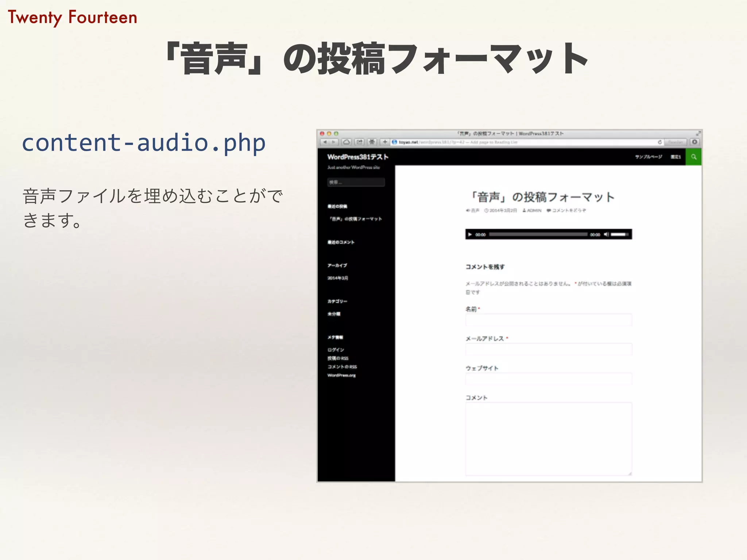Screen dimensions: 747x560
Task: Click the ログイン link in sidebar
Action: tap(336, 350)
